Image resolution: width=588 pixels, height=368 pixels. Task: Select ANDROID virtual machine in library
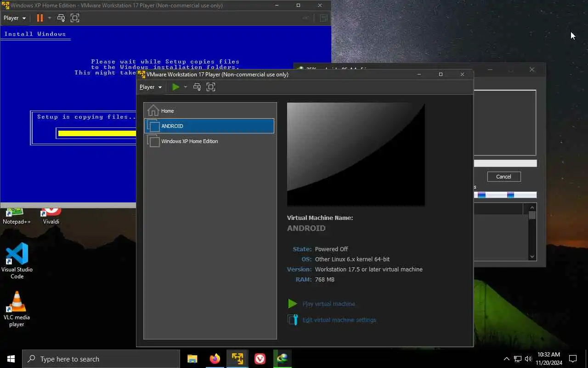[209, 126]
